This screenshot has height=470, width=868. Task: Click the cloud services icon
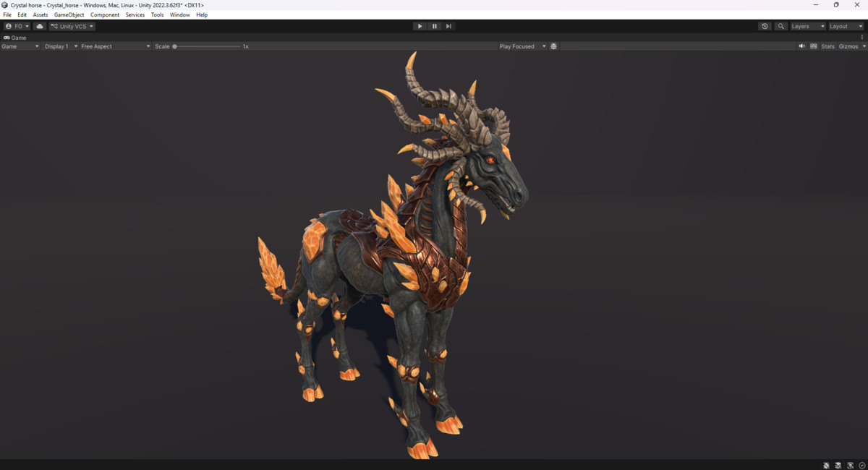coord(40,26)
